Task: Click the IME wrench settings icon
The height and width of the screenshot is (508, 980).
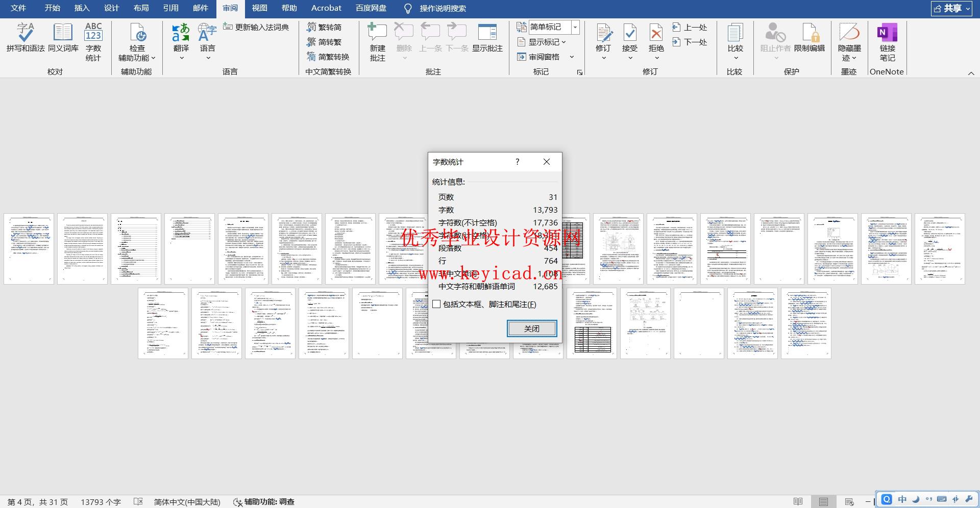Action: coord(968,499)
